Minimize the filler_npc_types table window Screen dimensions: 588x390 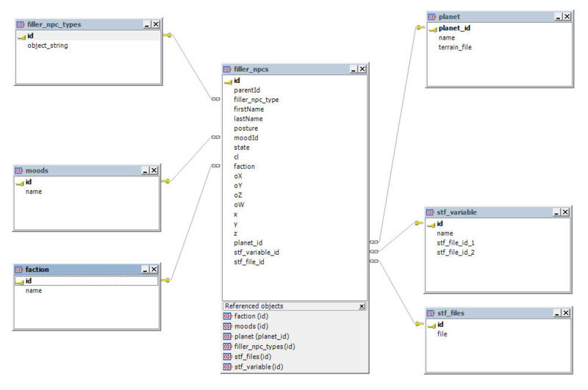coord(147,24)
